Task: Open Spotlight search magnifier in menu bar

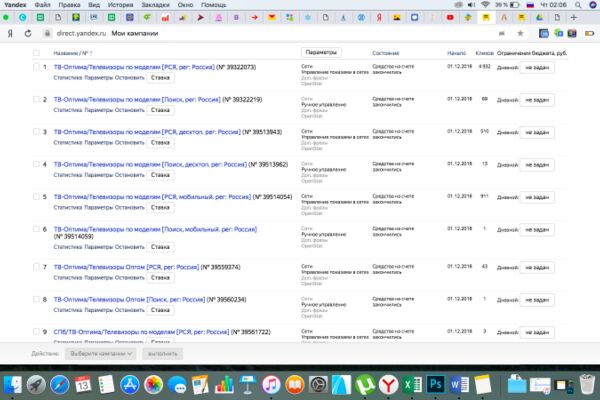Action: tap(578, 5)
